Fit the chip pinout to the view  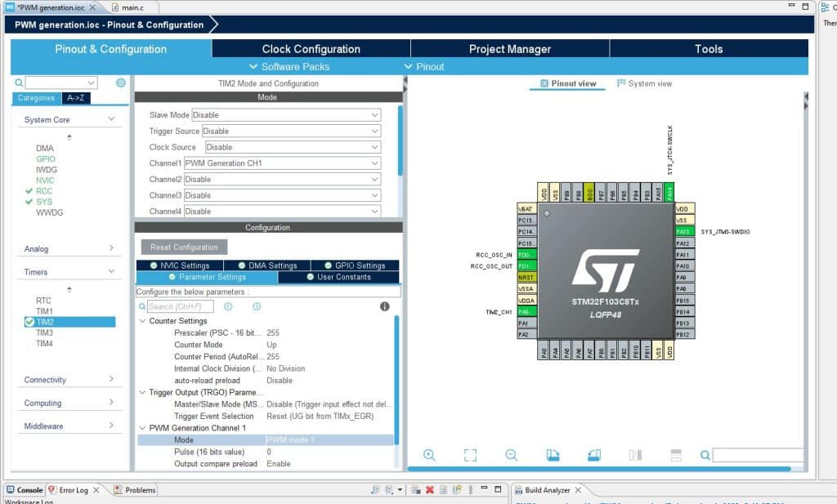pyautogui.click(x=470, y=455)
